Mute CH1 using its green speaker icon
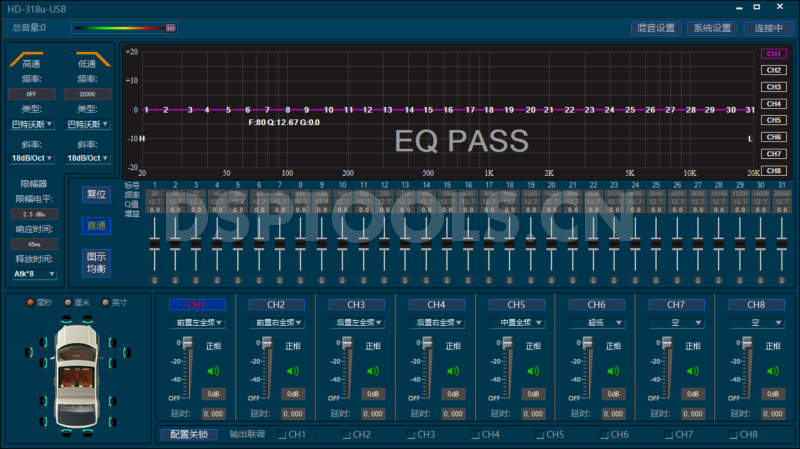 (x=212, y=371)
